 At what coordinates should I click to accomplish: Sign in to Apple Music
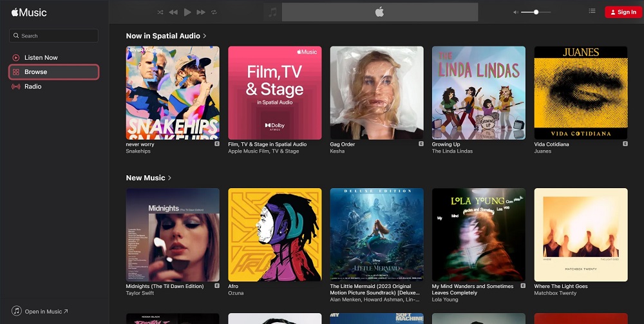click(623, 12)
